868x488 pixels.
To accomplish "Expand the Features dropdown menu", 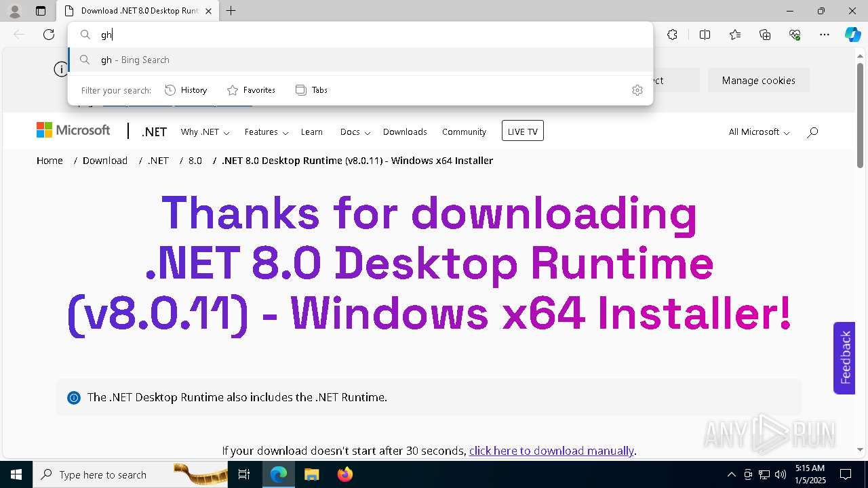I will tap(267, 132).
